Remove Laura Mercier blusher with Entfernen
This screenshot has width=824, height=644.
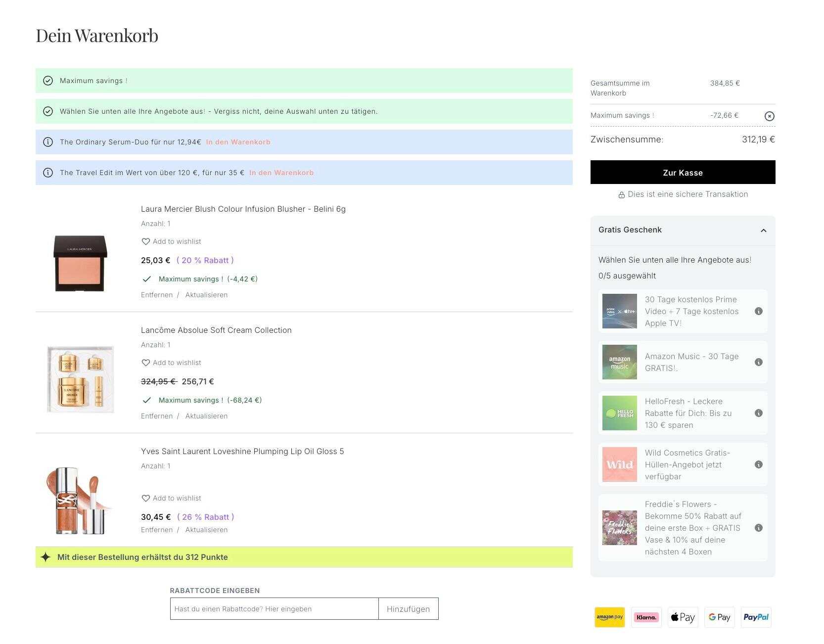[x=157, y=295]
